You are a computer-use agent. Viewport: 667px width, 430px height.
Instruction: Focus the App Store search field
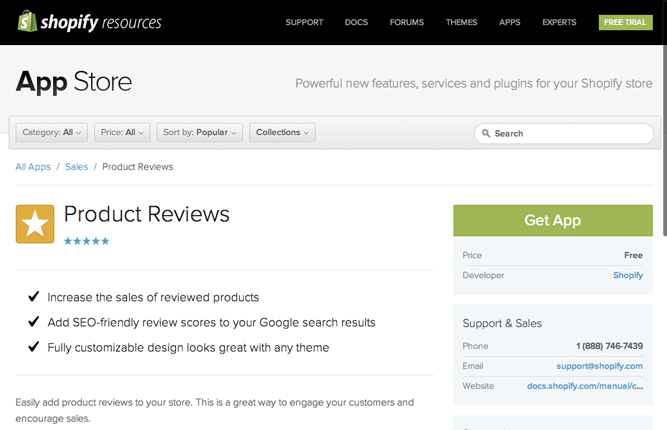coord(570,133)
